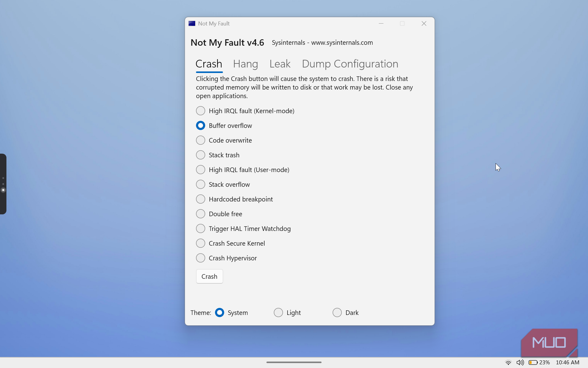Open the Dump Configuration tab
The image size is (588, 368).
[350, 64]
